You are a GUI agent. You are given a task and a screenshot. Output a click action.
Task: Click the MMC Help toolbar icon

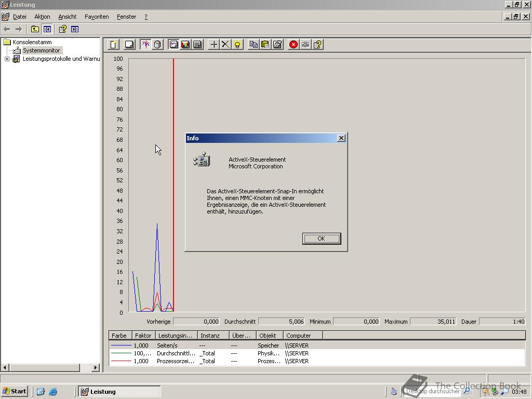(x=63, y=30)
